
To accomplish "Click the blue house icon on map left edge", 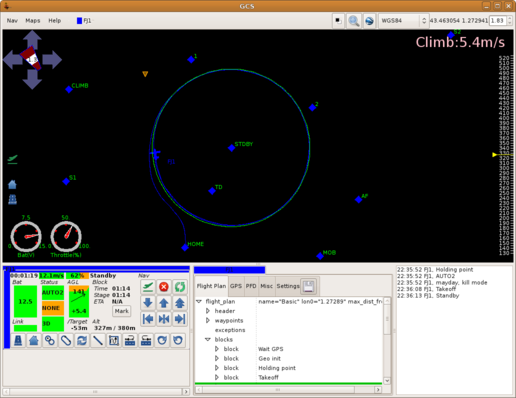I will (12, 184).
